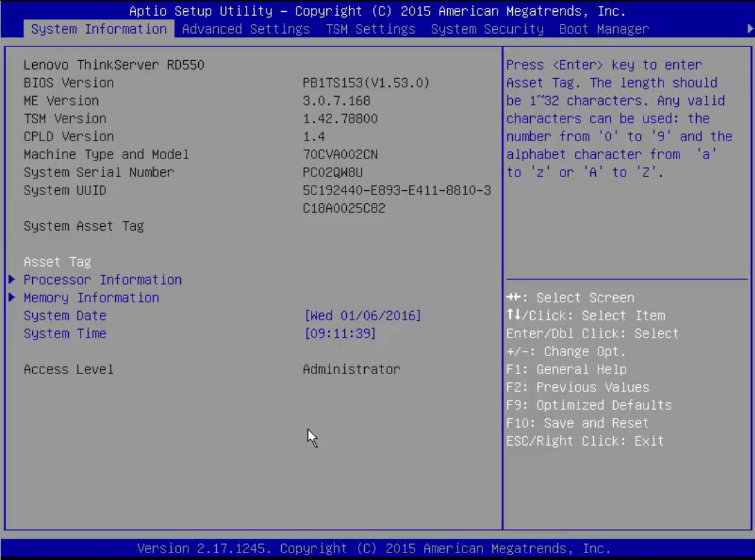Image resolution: width=755 pixels, height=560 pixels.
Task: Click the Enter/Dbl Click: Select hint
Action: [593, 333]
